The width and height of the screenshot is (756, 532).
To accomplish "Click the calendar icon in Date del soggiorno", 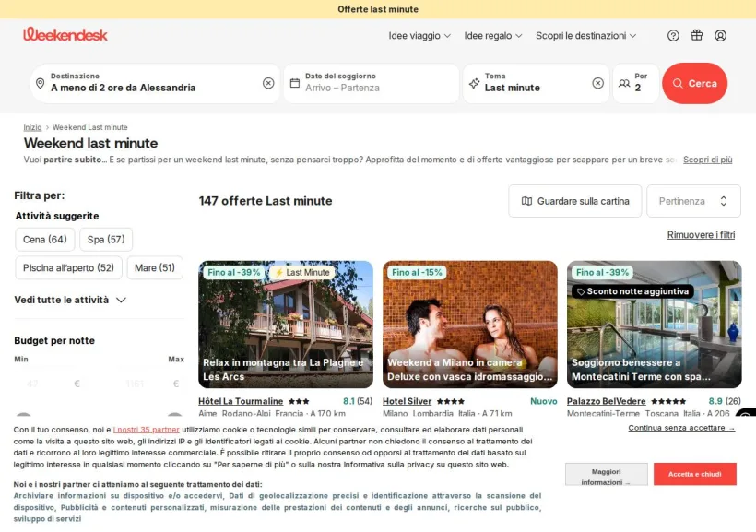I will pyautogui.click(x=295, y=83).
